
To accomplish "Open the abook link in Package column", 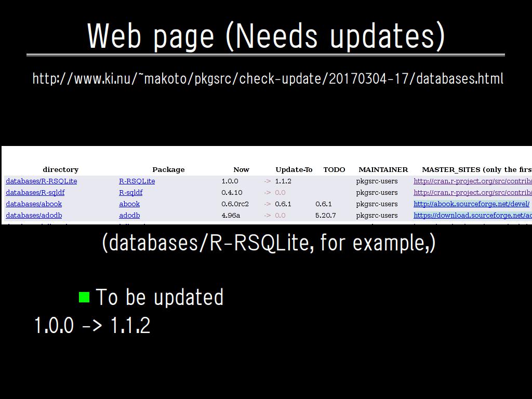I will click(129, 204).
